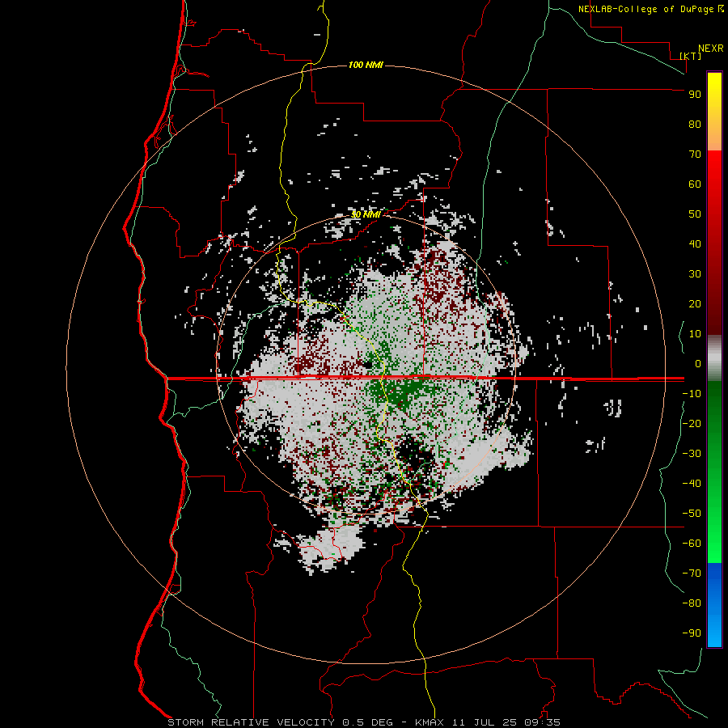The image size is (728, 728).
Task: Click the 100 NMI range ring label
Action: tap(366, 65)
